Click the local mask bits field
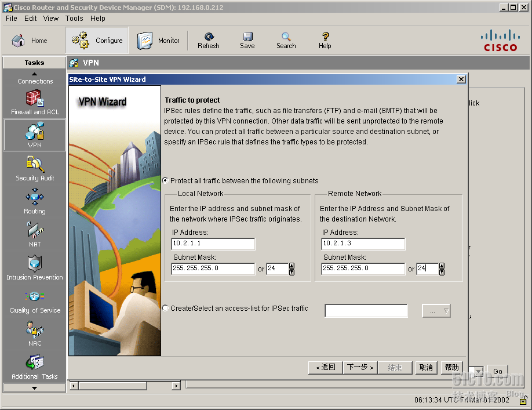Image resolution: width=532 pixels, height=410 pixels. (278, 269)
